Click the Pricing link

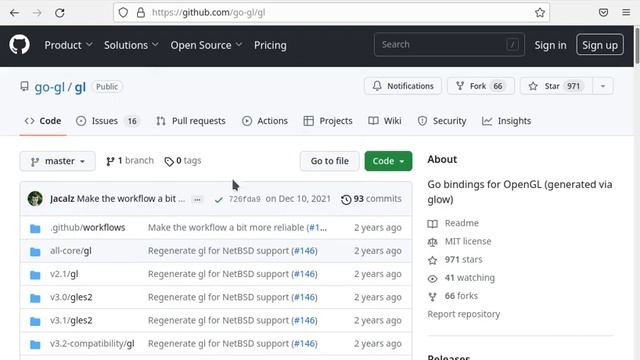pyautogui.click(x=270, y=45)
